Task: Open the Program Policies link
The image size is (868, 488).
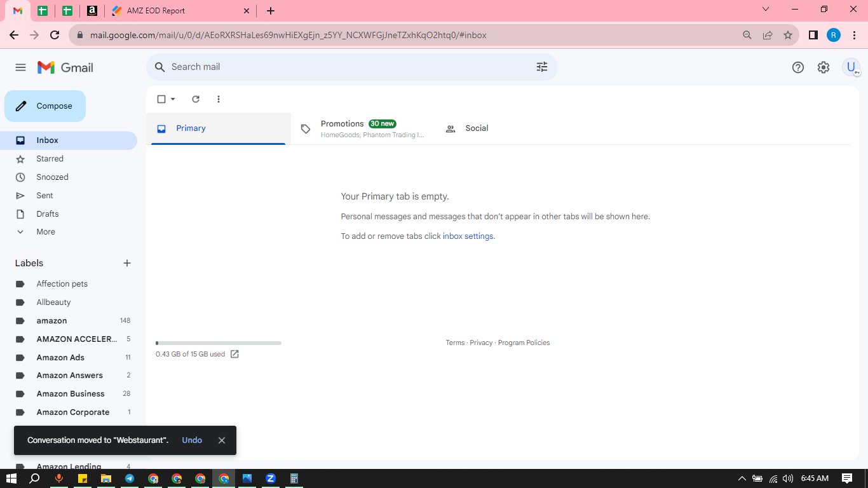Action: [524, 343]
